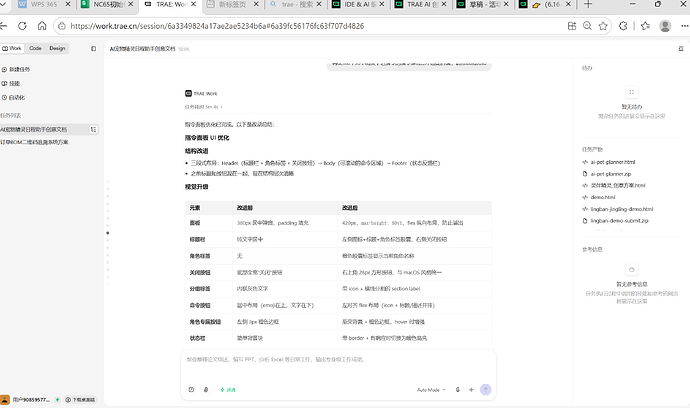Click the send arrow button

click(x=485, y=390)
